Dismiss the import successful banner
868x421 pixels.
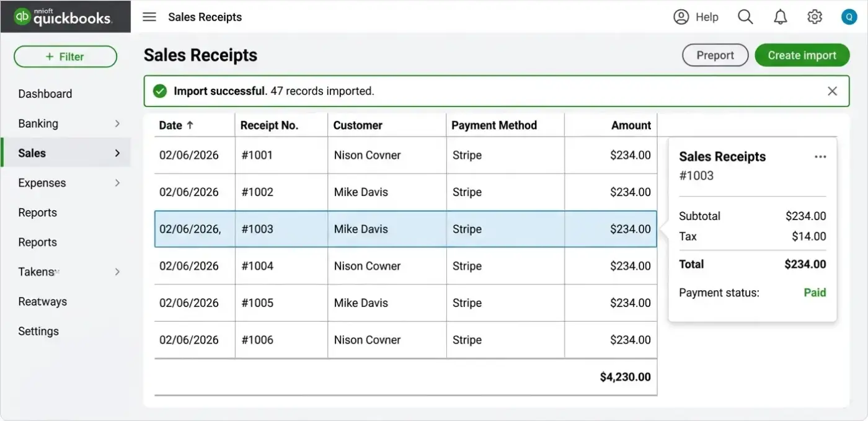832,91
